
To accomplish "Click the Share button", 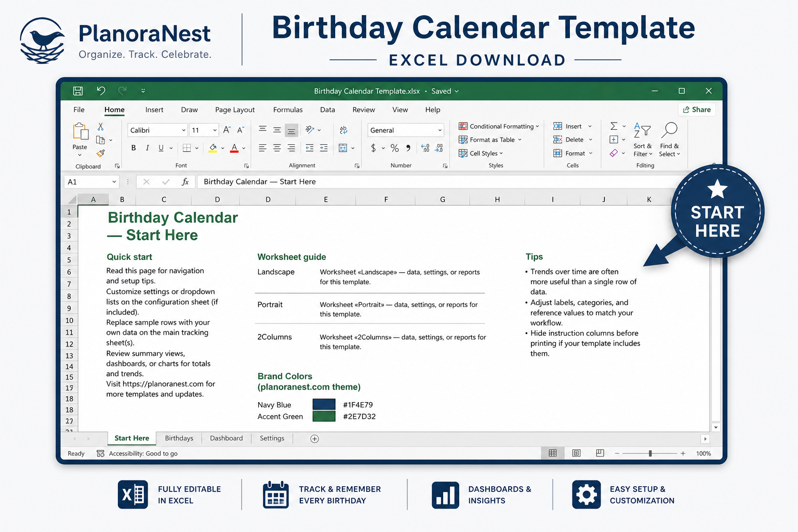I will pyautogui.click(x=697, y=110).
